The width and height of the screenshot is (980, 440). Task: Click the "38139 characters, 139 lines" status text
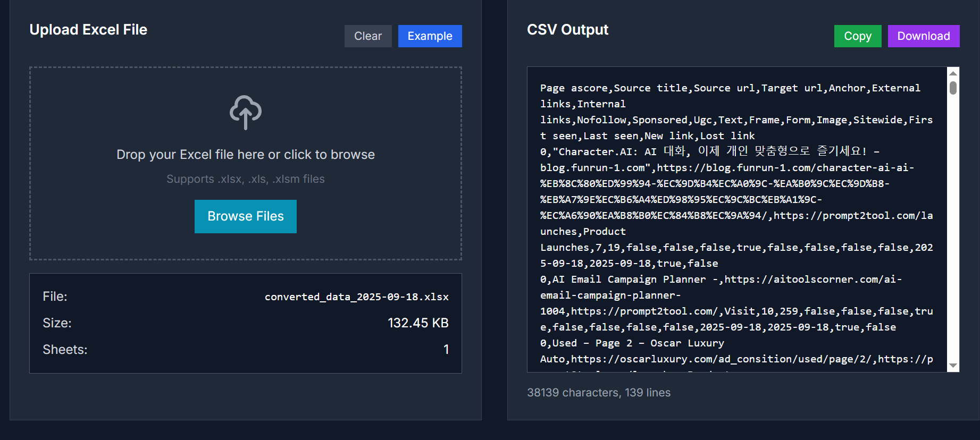pos(598,393)
